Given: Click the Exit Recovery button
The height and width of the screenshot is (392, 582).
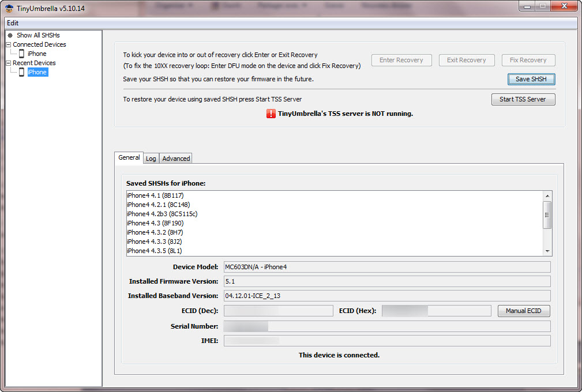Looking at the screenshot, I should click(467, 60).
